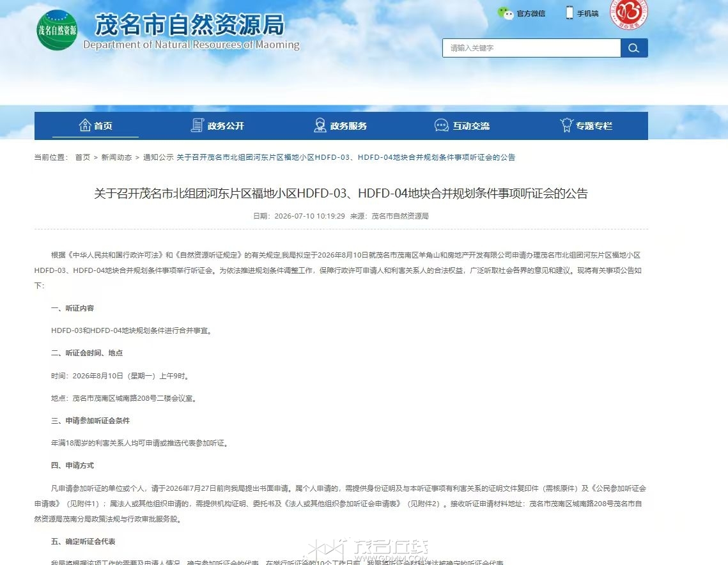Click the site title 茂名市自然资源局

coord(190,25)
